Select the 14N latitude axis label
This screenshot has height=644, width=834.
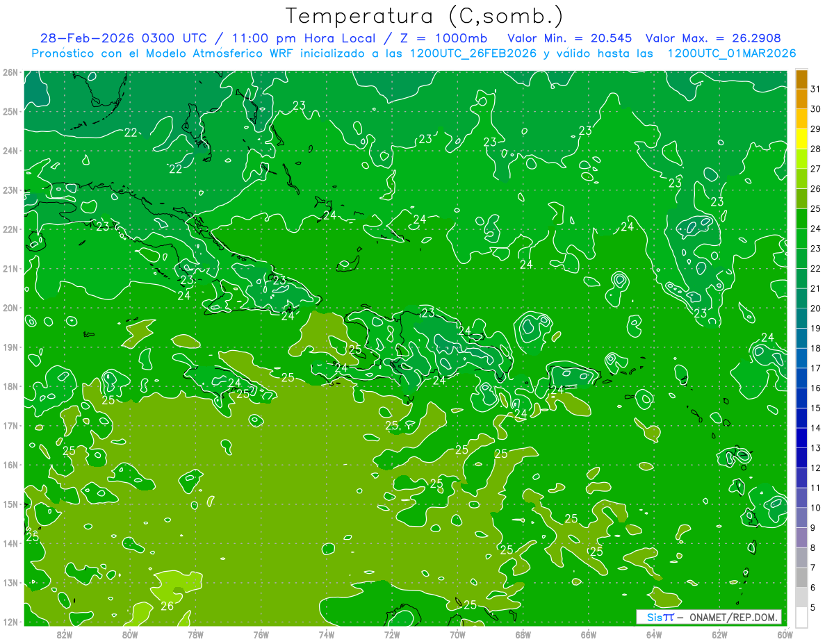[x=10, y=543]
